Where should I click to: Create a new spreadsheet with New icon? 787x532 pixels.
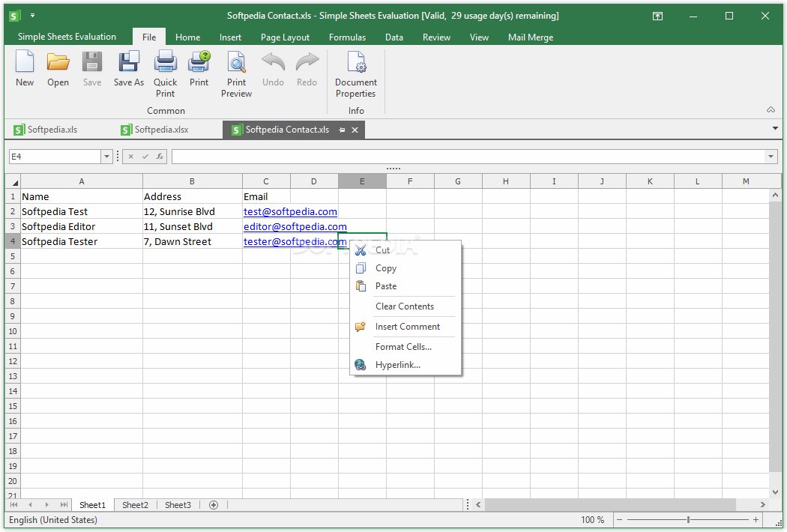click(25, 69)
